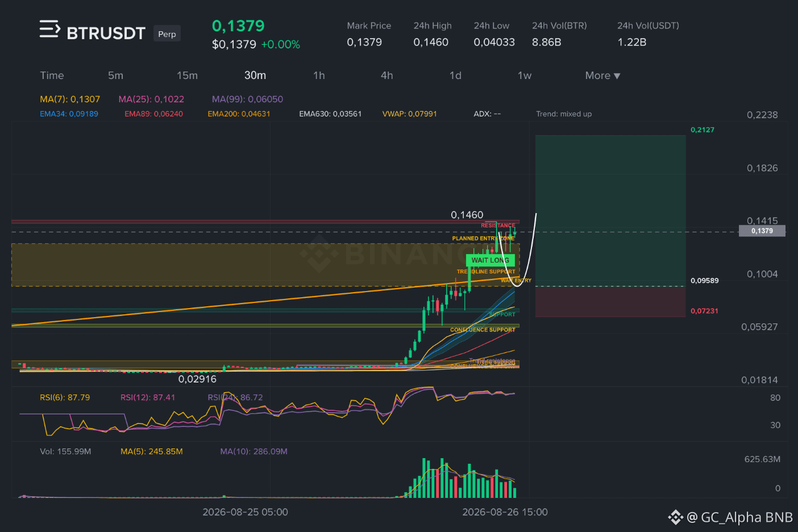Switch to the 4h timeframe
The height and width of the screenshot is (532, 798).
(387, 76)
